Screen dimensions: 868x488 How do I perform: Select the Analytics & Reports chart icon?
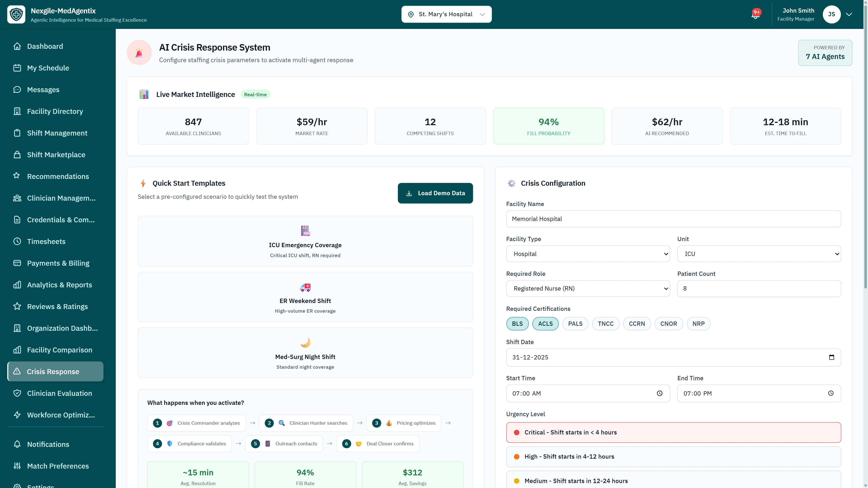click(x=17, y=285)
